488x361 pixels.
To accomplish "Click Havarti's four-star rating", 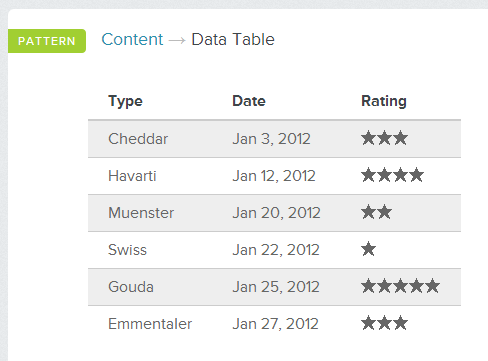I will [x=392, y=175].
